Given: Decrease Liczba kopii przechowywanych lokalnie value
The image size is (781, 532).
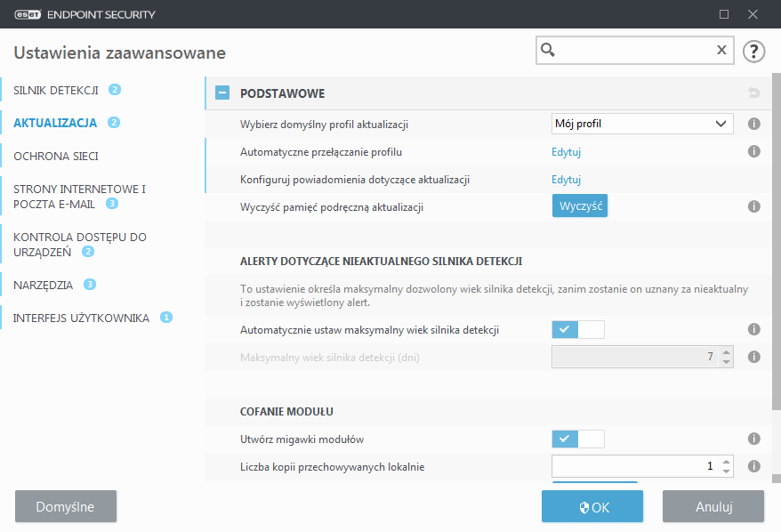Looking at the screenshot, I should (x=726, y=472).
